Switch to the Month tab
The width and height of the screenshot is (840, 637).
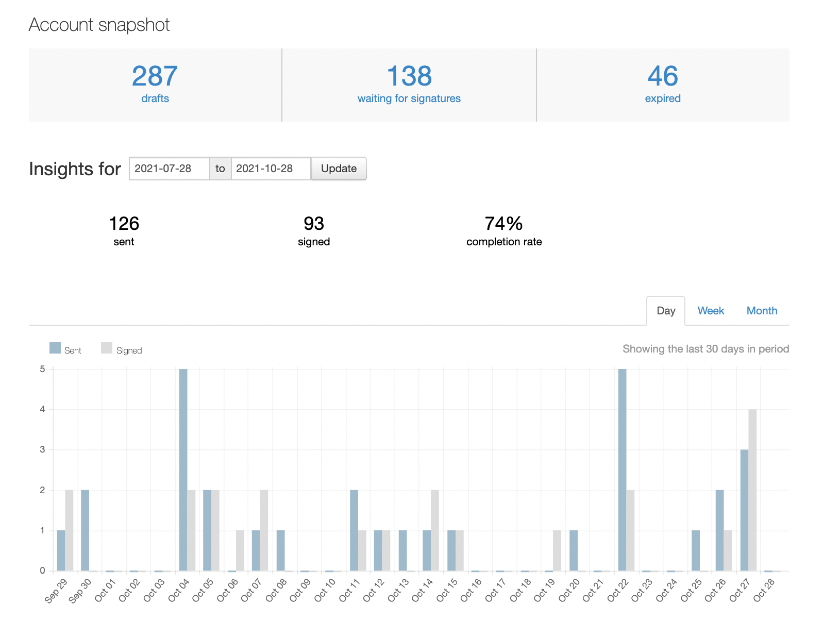point(762,311)
